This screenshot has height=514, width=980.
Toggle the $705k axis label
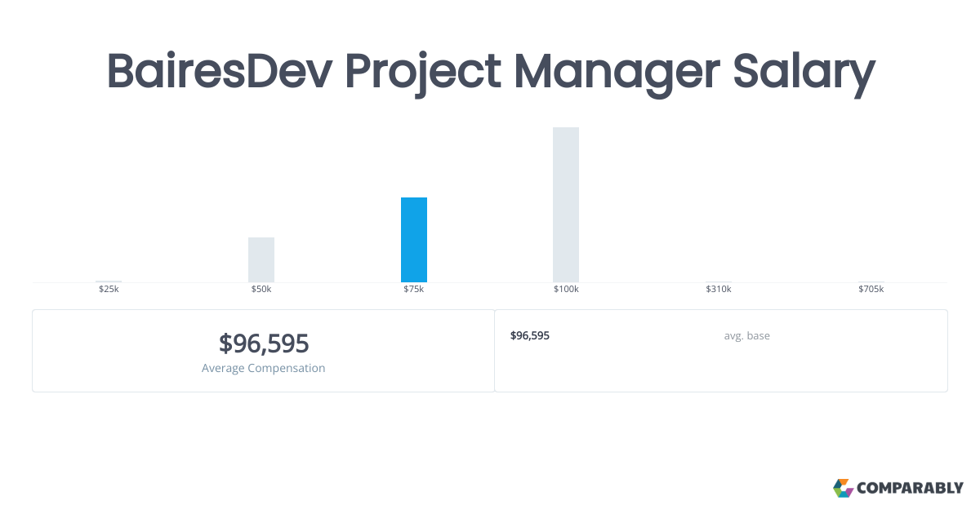[871, 288]
